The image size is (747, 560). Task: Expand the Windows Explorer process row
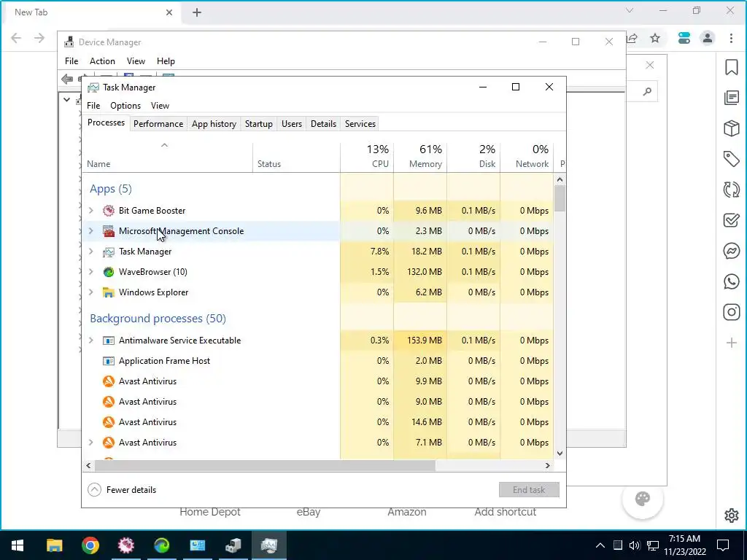point(91,292)
